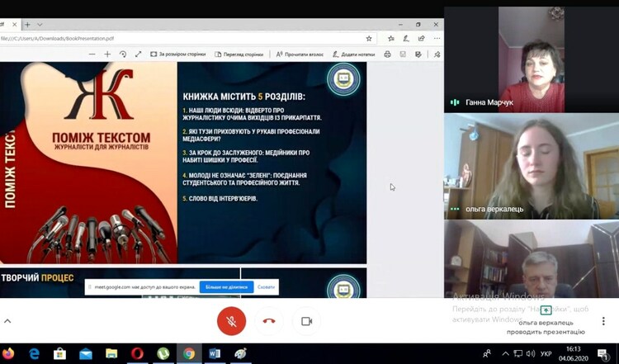
Task: Hide the screen sharing notification
Action: point(266,287)
